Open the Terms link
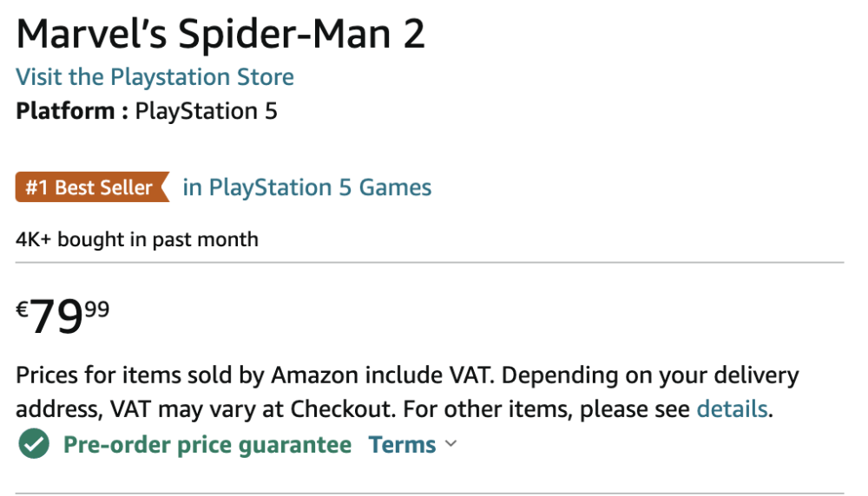 tap(402, 445)
